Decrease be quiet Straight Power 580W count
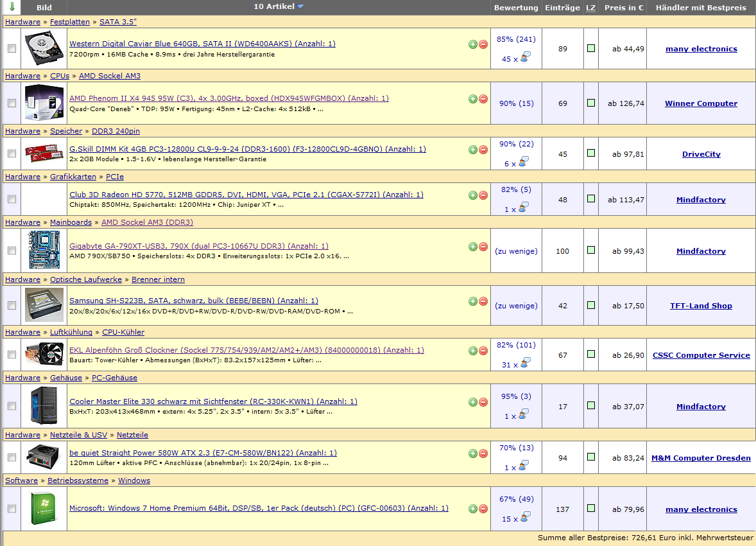This screenshot has height=546, width=756. (x=483, y=454)
